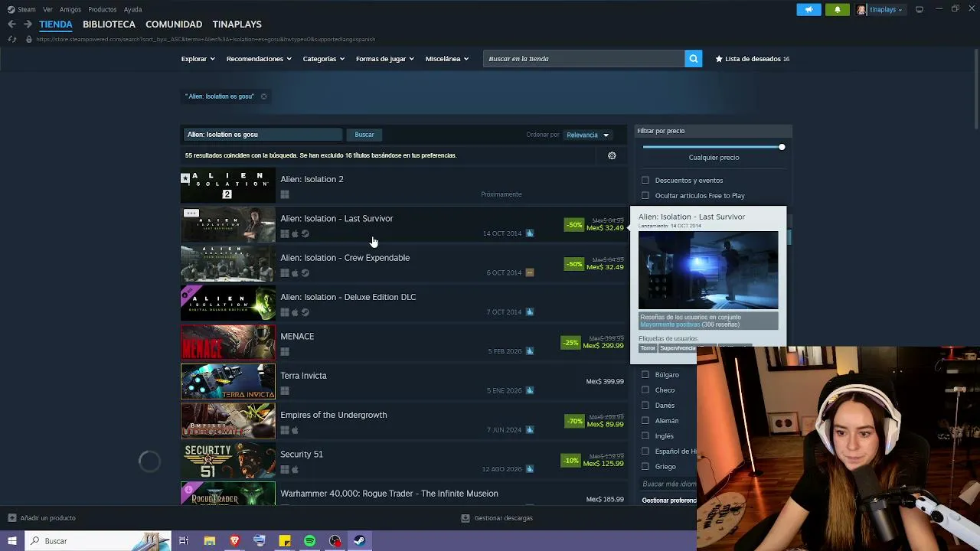Viewport: 980px width, 551px height.
Task: Click the padlock icon by the URL
Action: (x=29, y=39)
